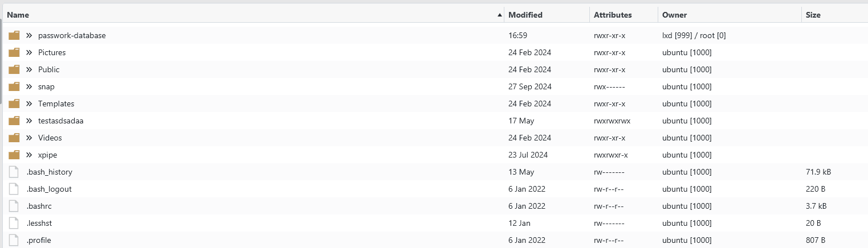Image resolution: width=868 pixels, height=248 pixels.
Task: Expand the testasdsadaa folder double-arrow
Action: (29, 121)
